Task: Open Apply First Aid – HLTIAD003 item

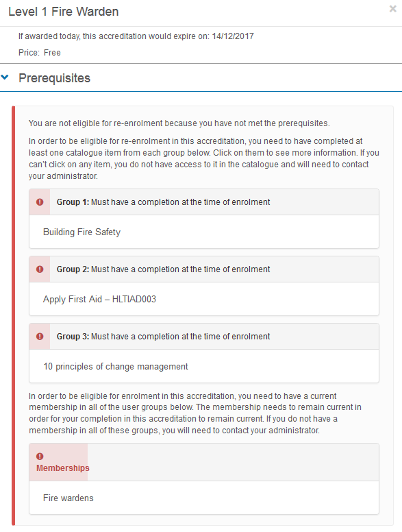Action: tap(99, 299)
